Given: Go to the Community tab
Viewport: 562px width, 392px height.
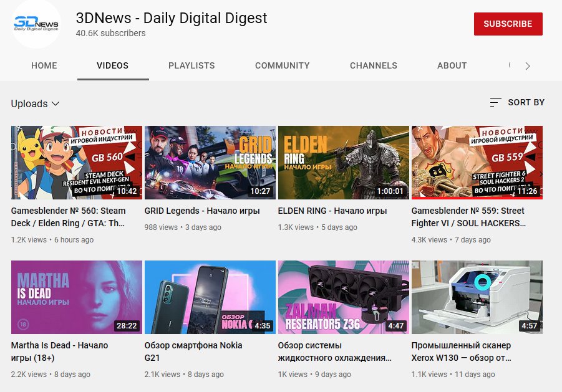Looking at the screenshot, I should (282, 65).
